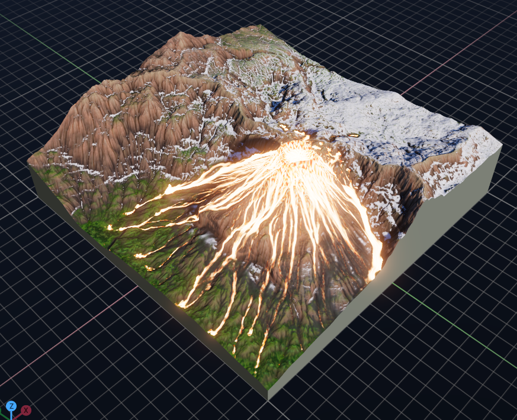Screen dimensions: 517x420
Task: Click the red X axis gizmo handle
Action: point(26,411)
